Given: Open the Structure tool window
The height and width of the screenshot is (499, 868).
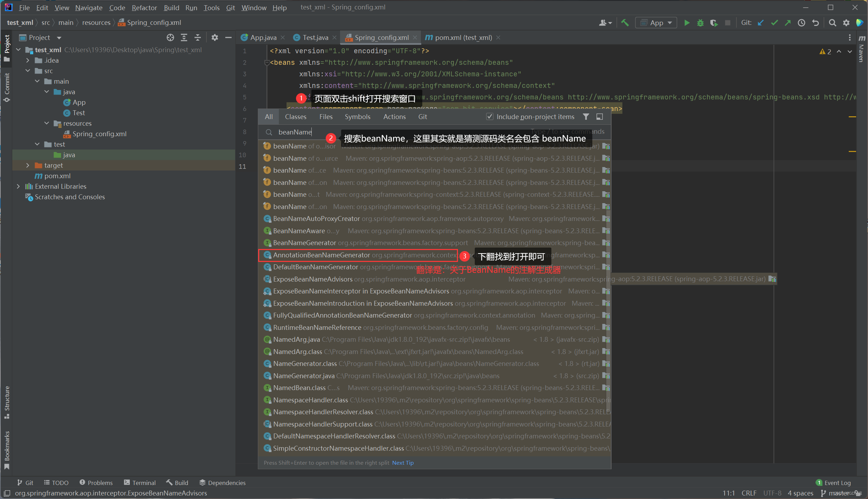Looking at the screenshot, I should tap(7, 402).
